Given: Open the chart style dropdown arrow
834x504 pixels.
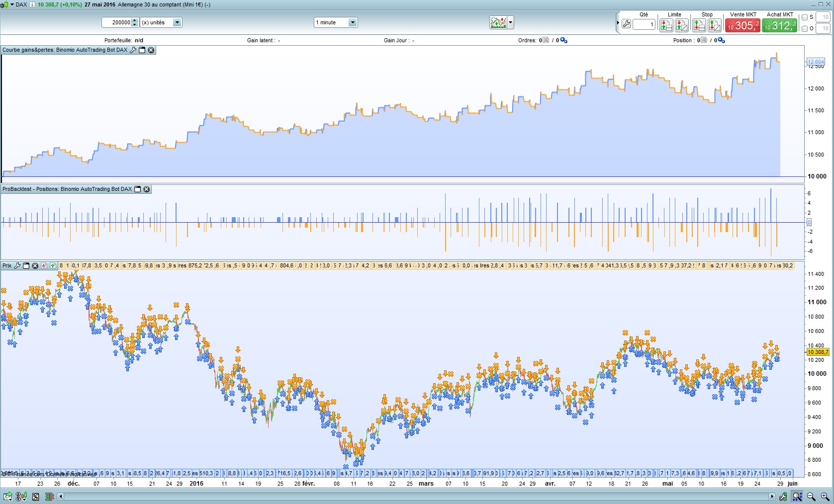Looking at the screenshot, I should pyautogui.click(x=510, y=22).
